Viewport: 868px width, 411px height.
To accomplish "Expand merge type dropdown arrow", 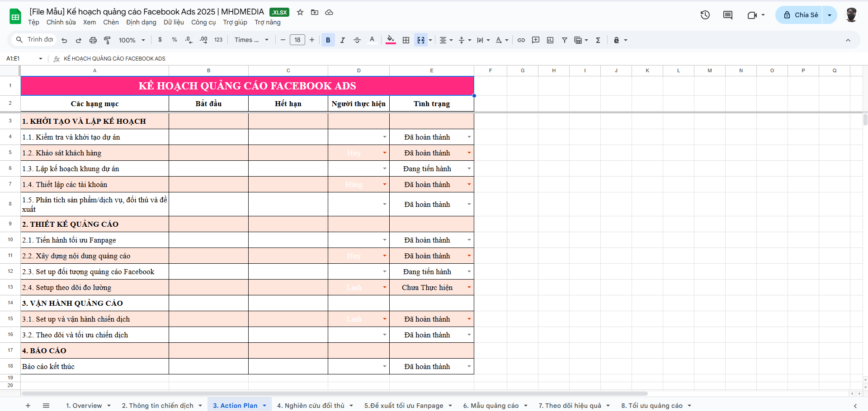I will [430, 40].
